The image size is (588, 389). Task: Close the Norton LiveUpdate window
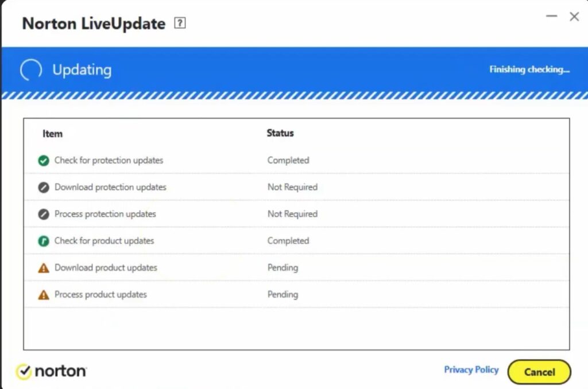click(x=574, y=17)
